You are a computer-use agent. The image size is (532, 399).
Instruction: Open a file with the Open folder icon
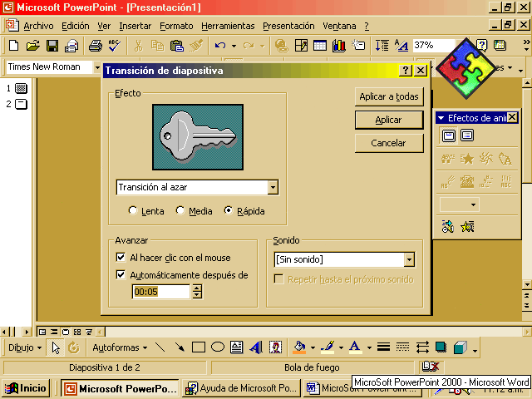pos(33,46)
